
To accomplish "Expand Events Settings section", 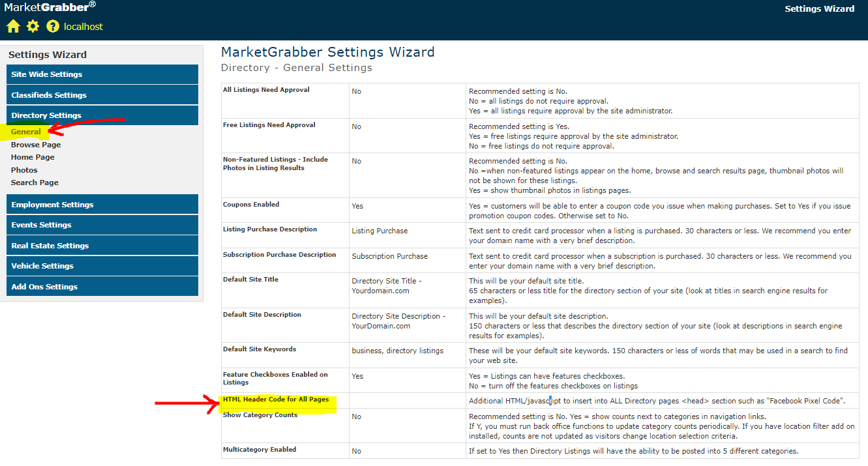I will 102,225.
